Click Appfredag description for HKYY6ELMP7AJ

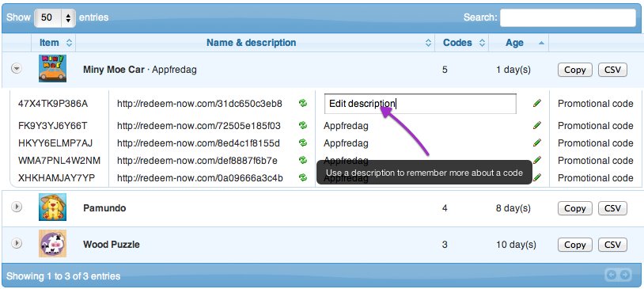pos(346,143)
